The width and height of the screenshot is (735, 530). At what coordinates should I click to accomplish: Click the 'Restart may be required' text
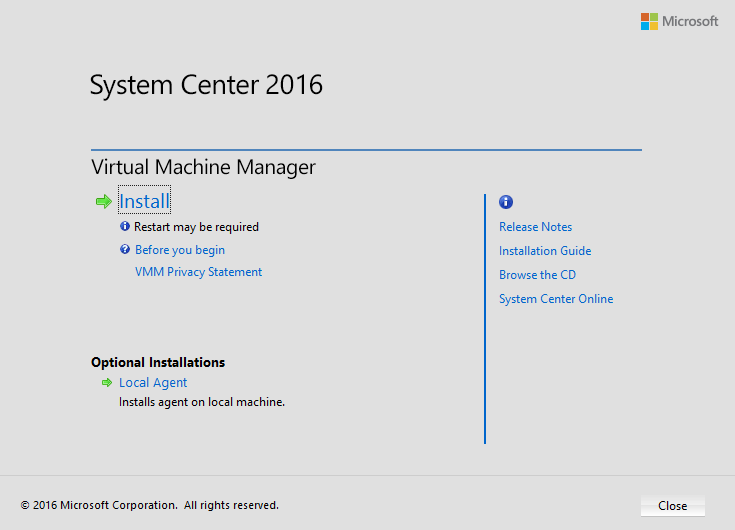coord(196,227)
